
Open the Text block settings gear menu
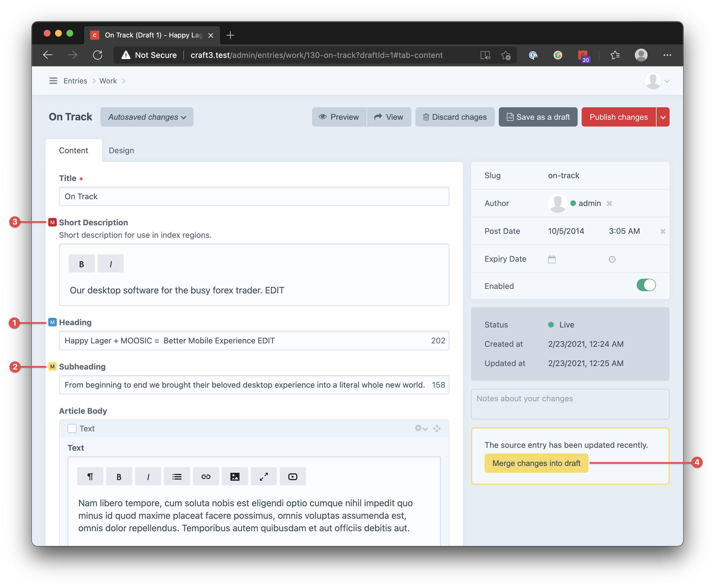pyautogui.click(x=421, y=429)
